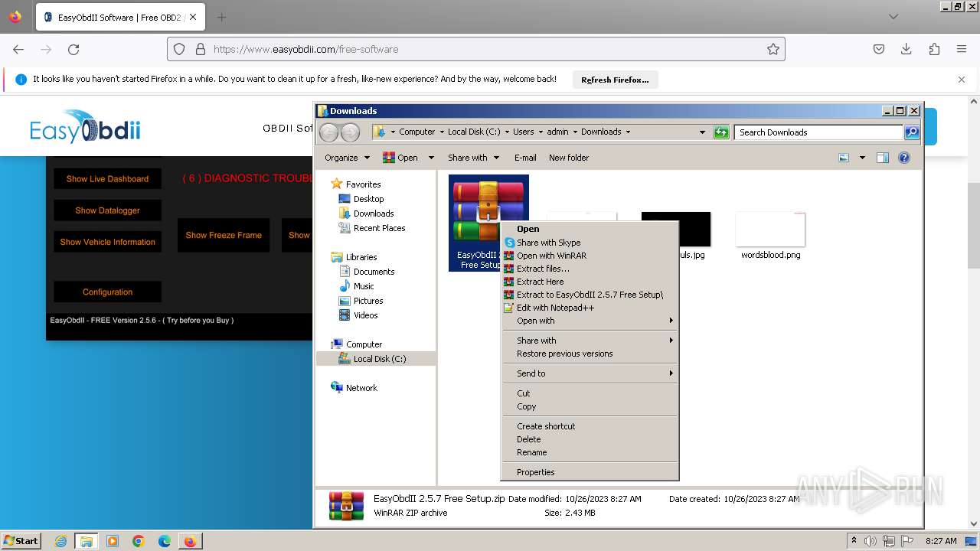Open Firefox downloads panel icon

(906, 49)
